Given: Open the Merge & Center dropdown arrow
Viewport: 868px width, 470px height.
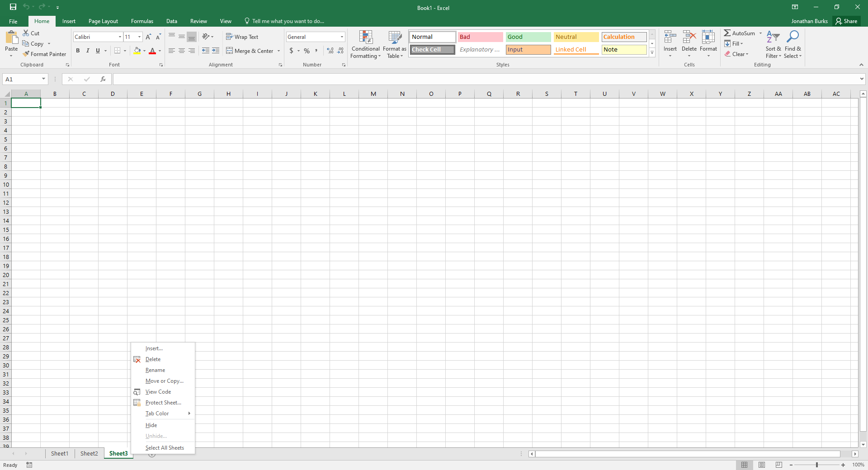Looking at the screenshot, I should coord(278,51).
